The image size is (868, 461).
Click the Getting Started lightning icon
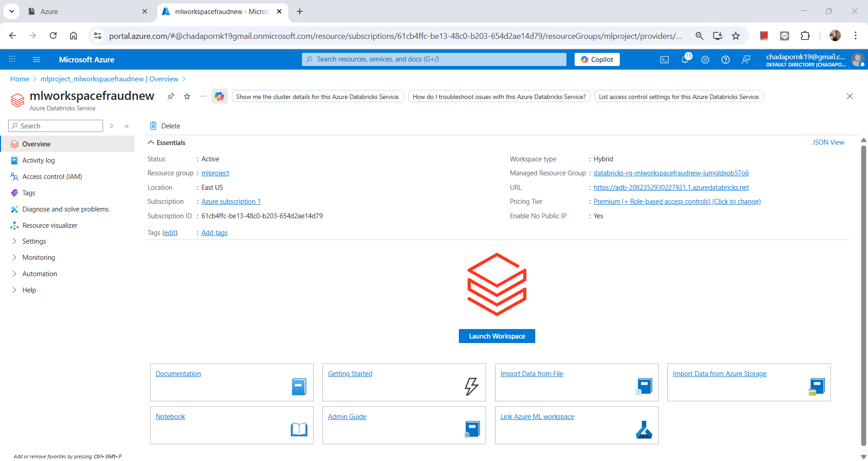(472, 386)
